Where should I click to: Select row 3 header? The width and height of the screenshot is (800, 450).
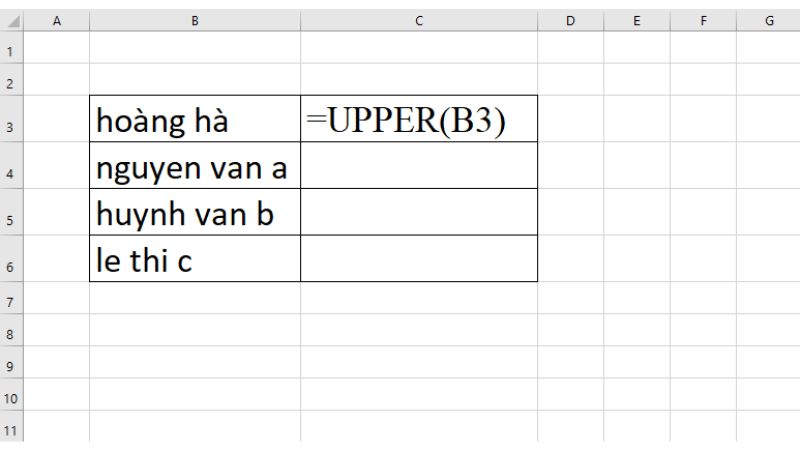point(11,127)
